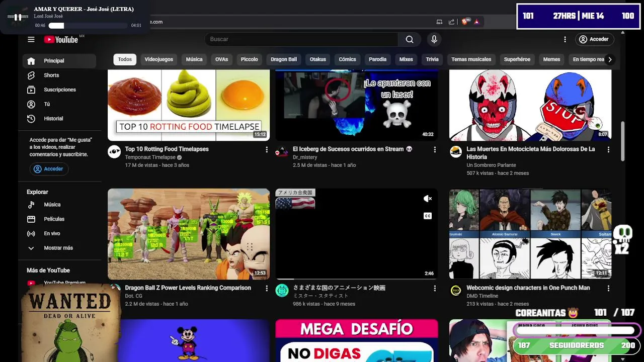The width and height of the screenshot is (644, 362).
Task: Open the Muertes En Motocicleta video thumbnail
Action: pyautogui.click(x=530, y=105)
